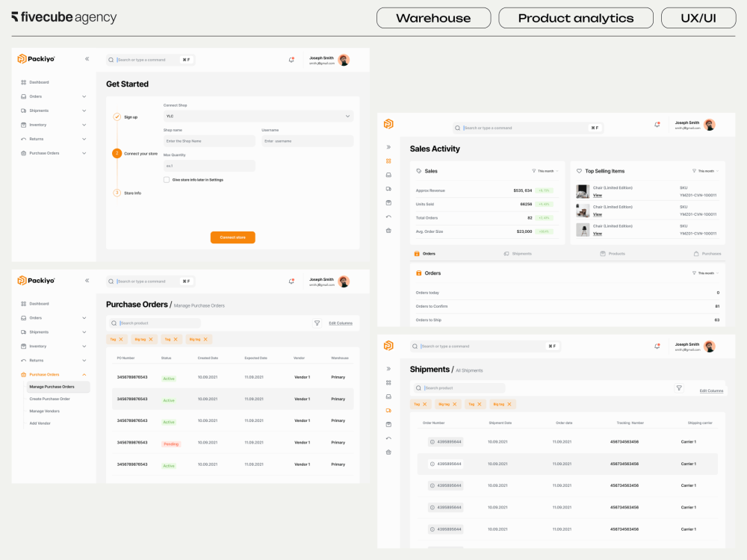Click the Packiyo logo in Sales Activity panel

pyautogui.click(x=388, y=124)
